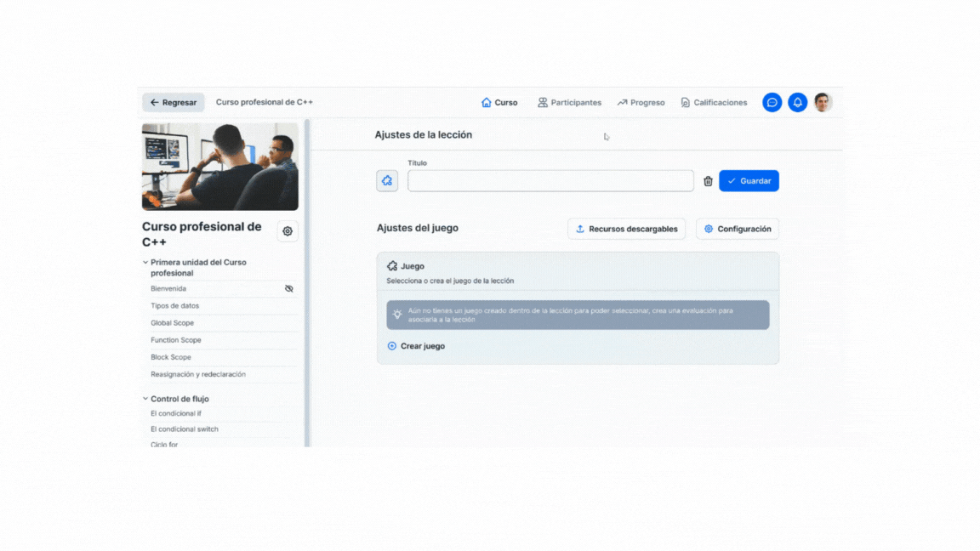The height and width of the screenshot is (551, 980).
Task: Open course settings gear icon
Action: [x=288, y=231]
